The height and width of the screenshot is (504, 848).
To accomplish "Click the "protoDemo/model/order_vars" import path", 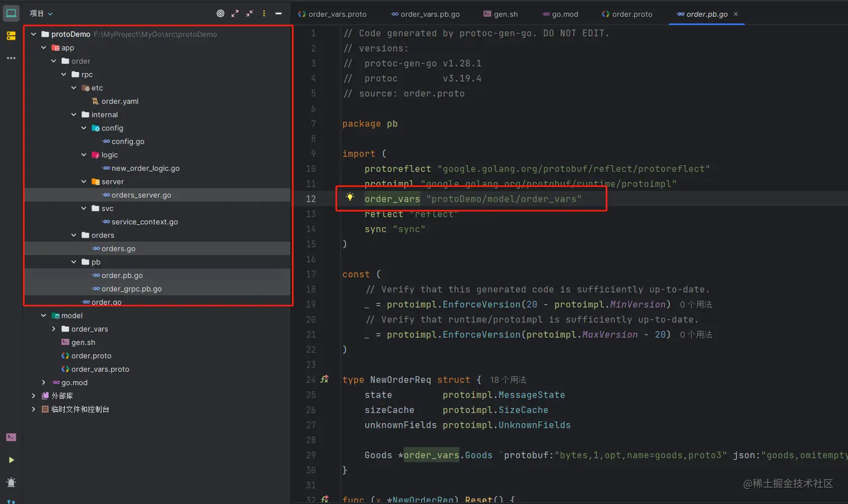I will tap(504, 199).
